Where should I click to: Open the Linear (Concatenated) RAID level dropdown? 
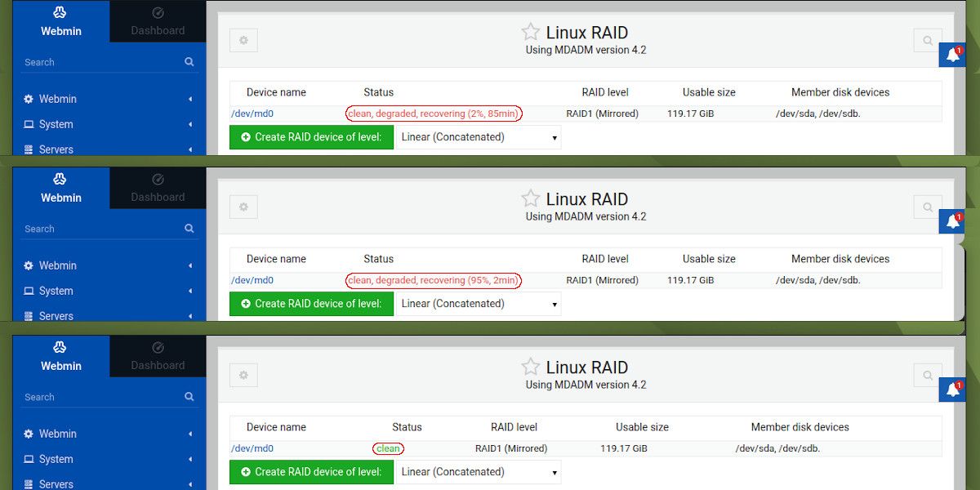478,137
